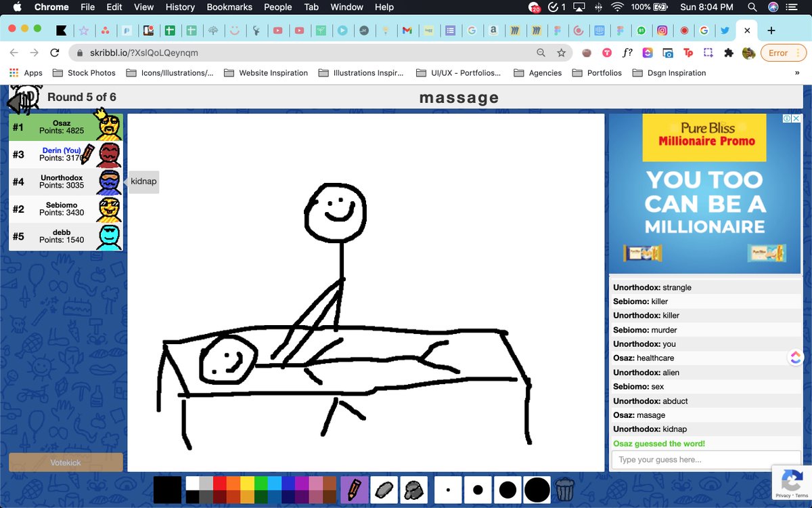Open the Chrome overflow bookmarks chevron
Image resolution: width=812 pixels, height=508 pixels.
tap(796, 72)
